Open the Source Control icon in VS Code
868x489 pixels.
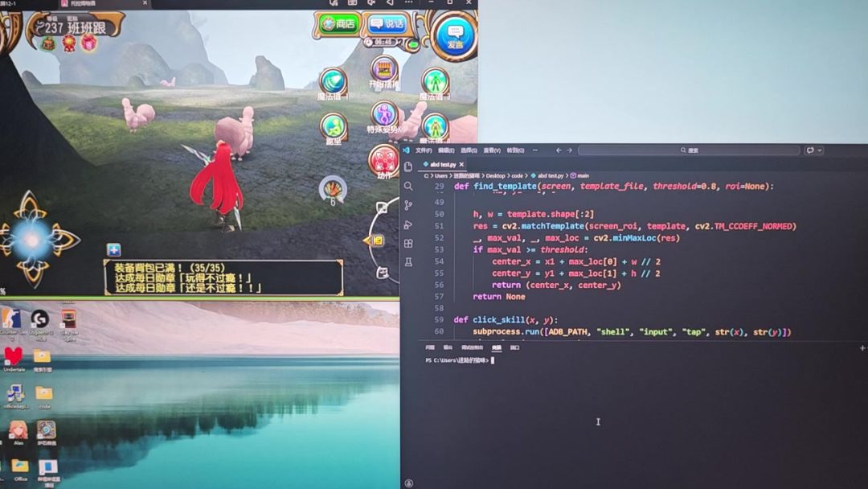pos(408,205)
